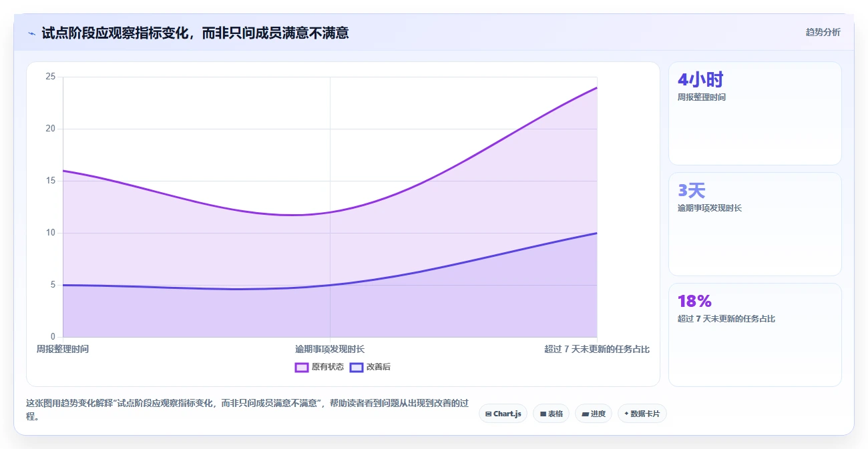Click the 趋势分析 label
This screenshot has height=449, width=868.
[x=823, y=32]
